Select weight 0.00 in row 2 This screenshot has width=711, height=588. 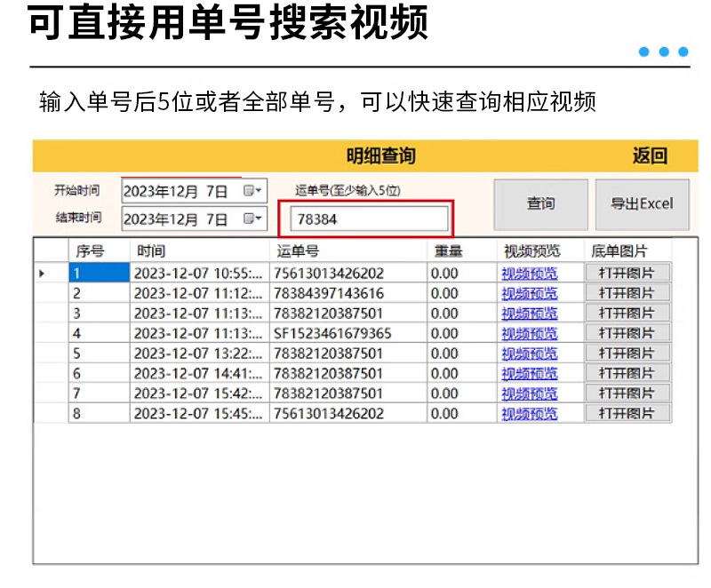462,293
